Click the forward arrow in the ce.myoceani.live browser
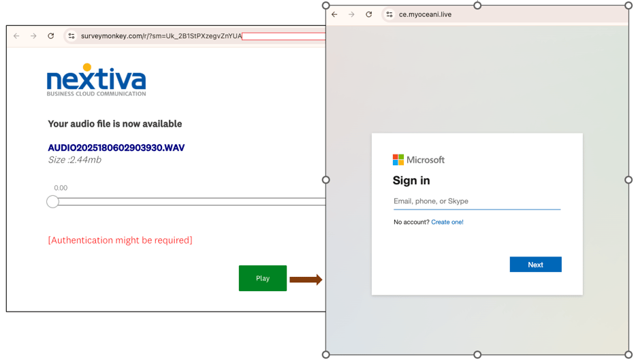 tap(351, 14)
